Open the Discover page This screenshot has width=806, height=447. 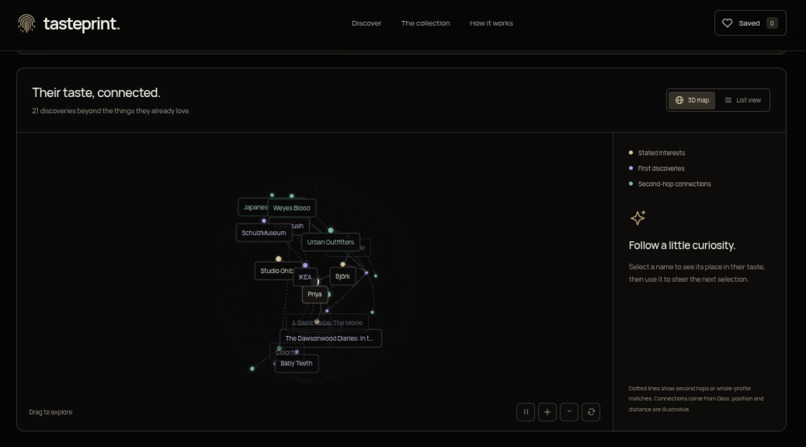point(367,23)
